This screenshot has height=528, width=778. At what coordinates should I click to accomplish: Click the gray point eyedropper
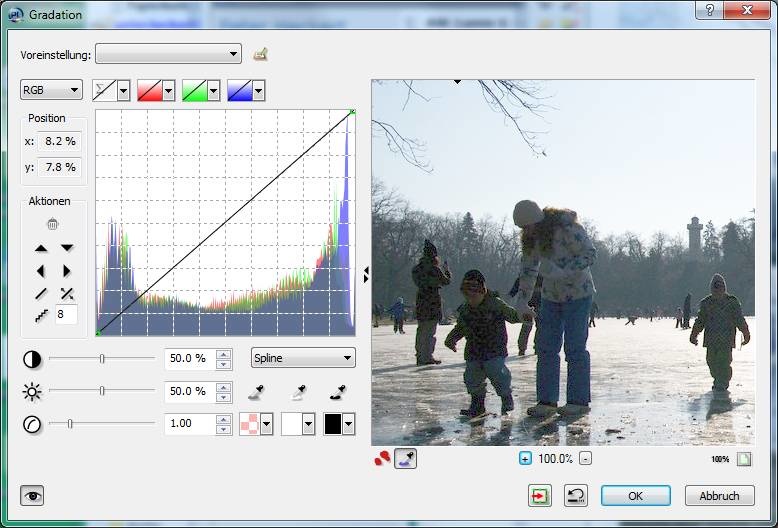tap(296, 391)
